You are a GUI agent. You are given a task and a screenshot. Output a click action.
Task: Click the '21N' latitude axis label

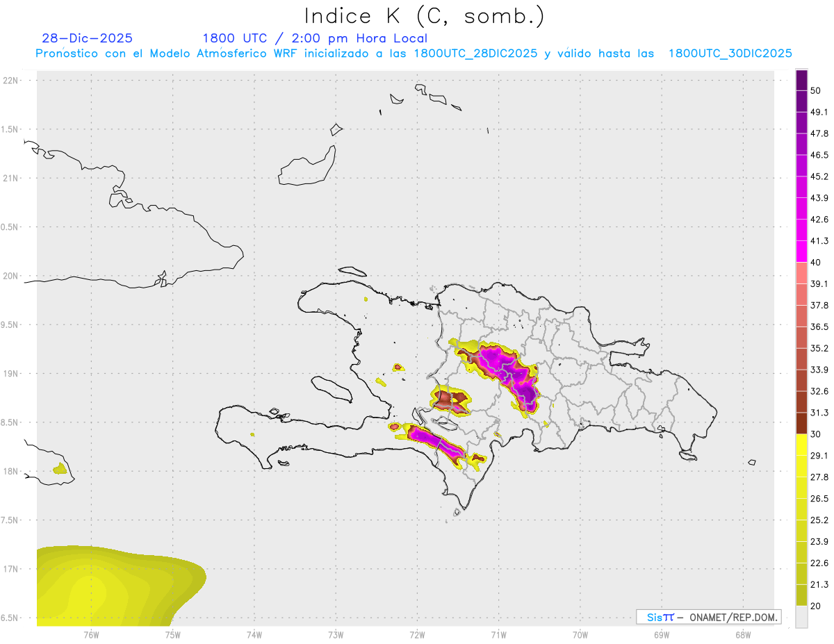pyautogui.click(x=10, y=178)
